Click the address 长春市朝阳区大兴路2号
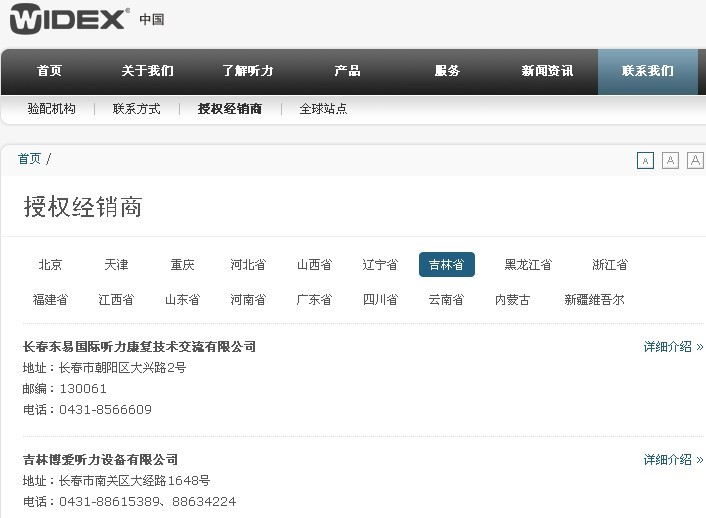This screenshot has width=706, height=518. [x=122, y=368]
